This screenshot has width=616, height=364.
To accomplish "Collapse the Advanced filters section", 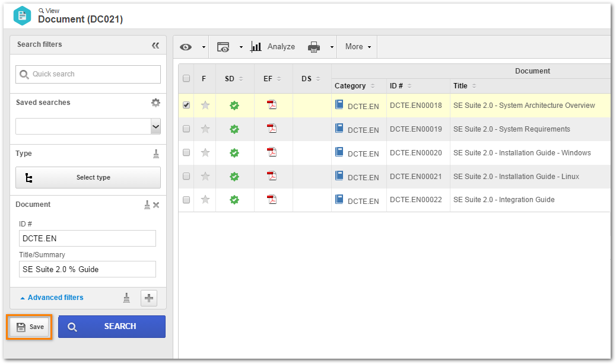I will tap(52, 298).
